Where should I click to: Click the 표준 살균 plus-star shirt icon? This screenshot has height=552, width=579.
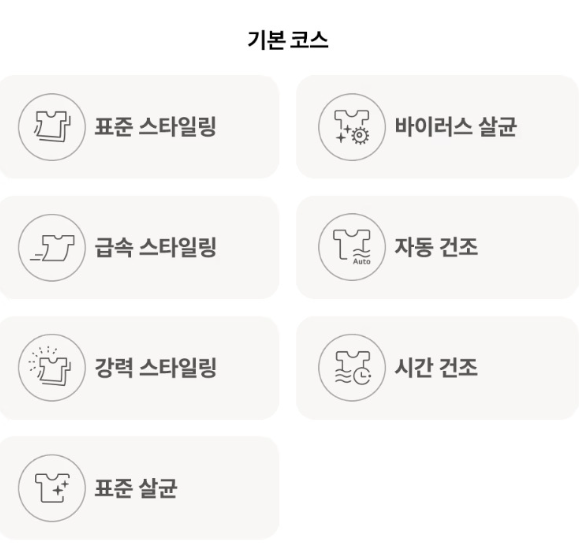pyautogui.click(x=52, y=488)
